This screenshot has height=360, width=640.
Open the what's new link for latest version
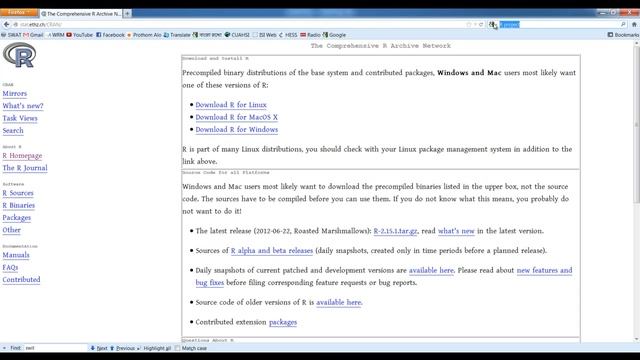(x=456, y=231)
